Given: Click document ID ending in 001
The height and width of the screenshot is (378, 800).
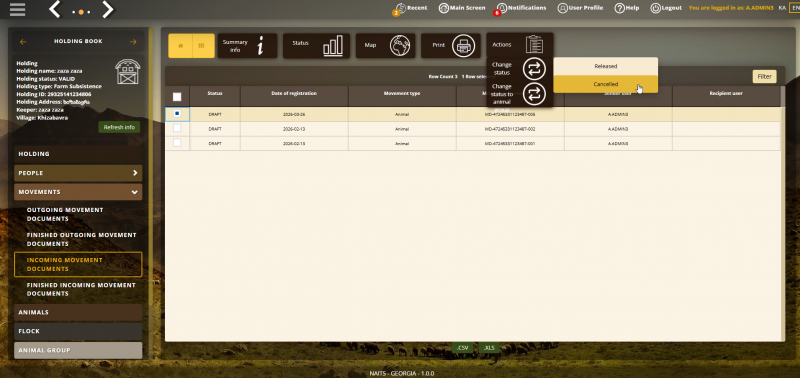Looking at the screenshot, I should pos(510,143).
